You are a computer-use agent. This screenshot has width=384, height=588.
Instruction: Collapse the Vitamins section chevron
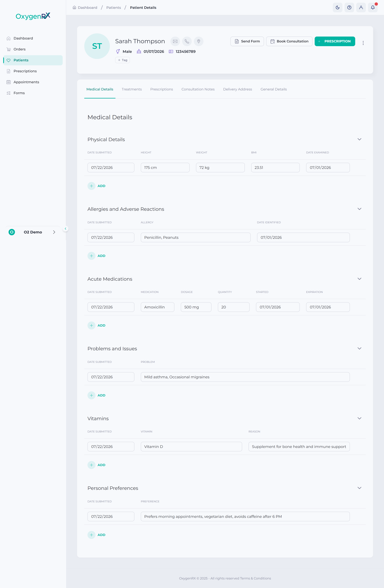tap(359, 418)
